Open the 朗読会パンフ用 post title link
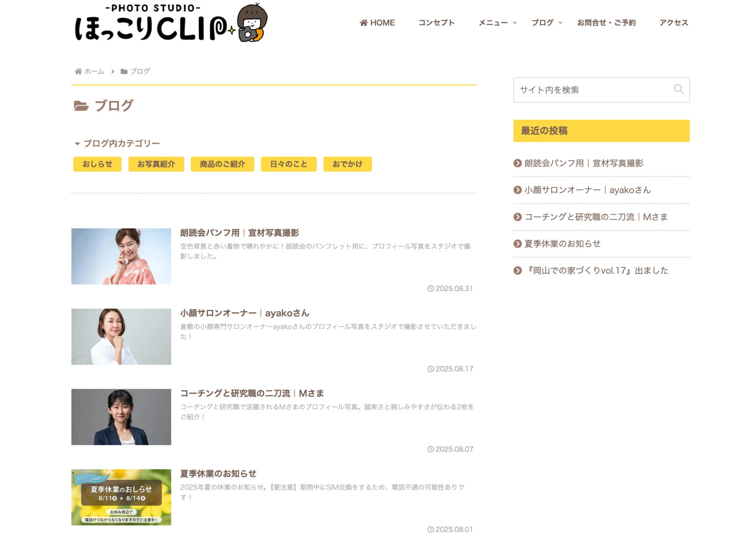The width and height of the screenshot is (756, 538). click(x=239, y=233)
